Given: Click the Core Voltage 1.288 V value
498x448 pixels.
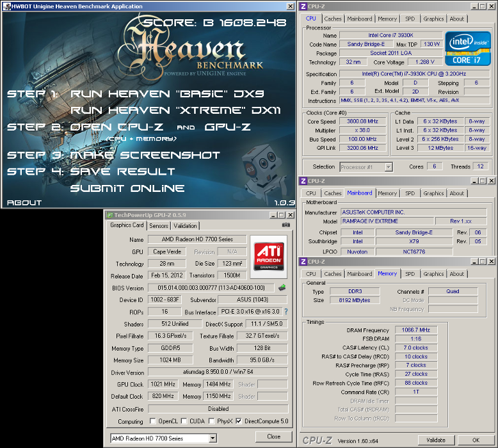Looking at the screenshot, I should (x=425, y=62).
